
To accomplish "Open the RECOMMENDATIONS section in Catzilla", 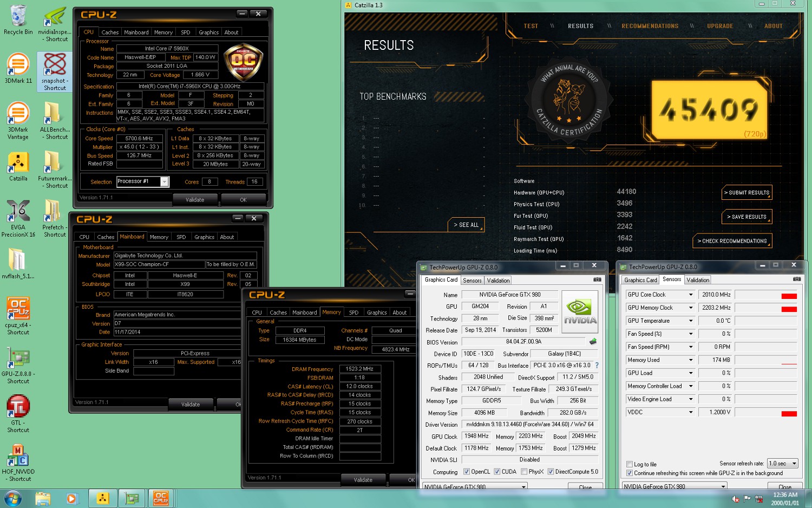I will [x=650, y=26].
